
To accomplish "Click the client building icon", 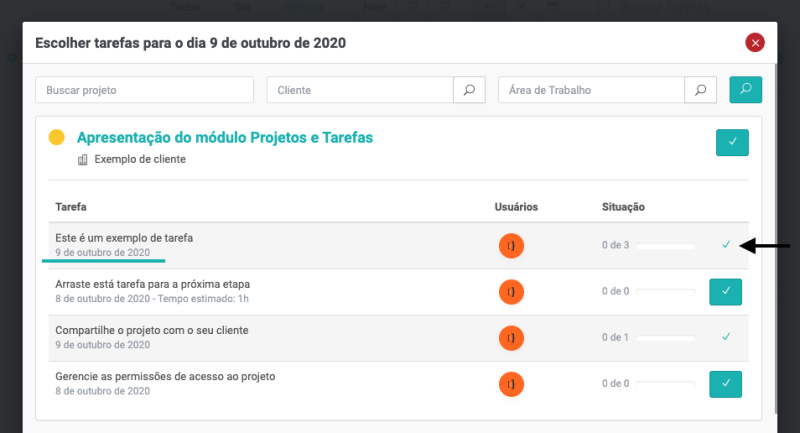I will click(x=83, y=159).
